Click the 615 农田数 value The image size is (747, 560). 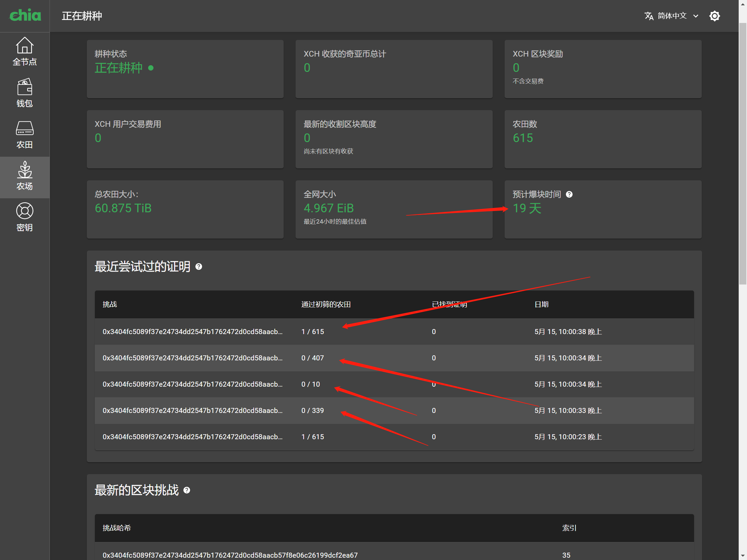pyautogui.click(x=523, y=138)
